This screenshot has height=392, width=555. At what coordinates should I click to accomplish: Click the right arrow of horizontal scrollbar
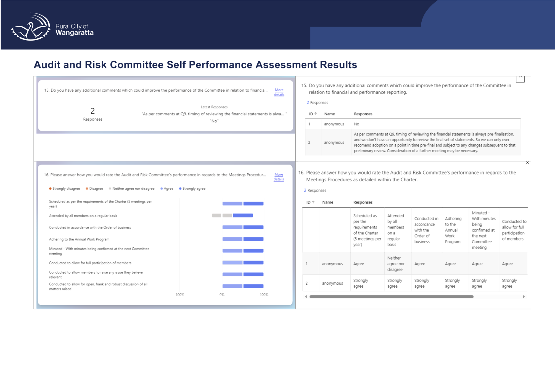click(524, 297)
